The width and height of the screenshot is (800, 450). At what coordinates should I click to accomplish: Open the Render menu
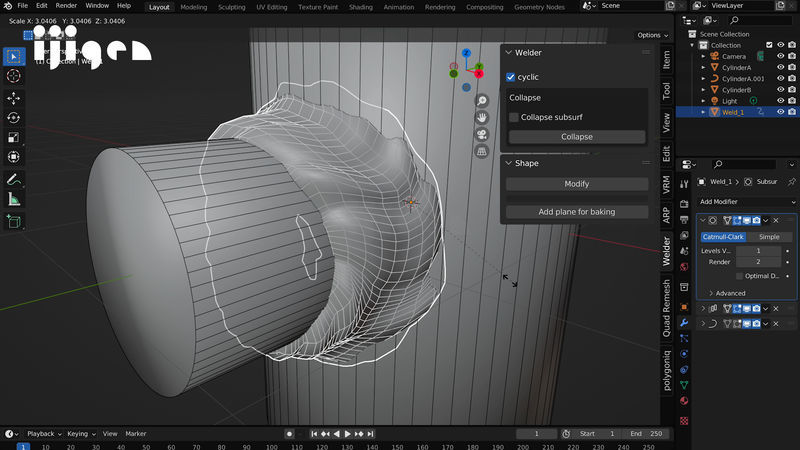click(x=66, y=6)
